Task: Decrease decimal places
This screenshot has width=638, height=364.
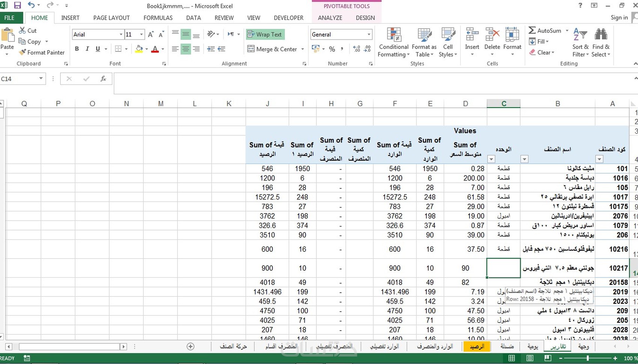Action: (367, 49)
